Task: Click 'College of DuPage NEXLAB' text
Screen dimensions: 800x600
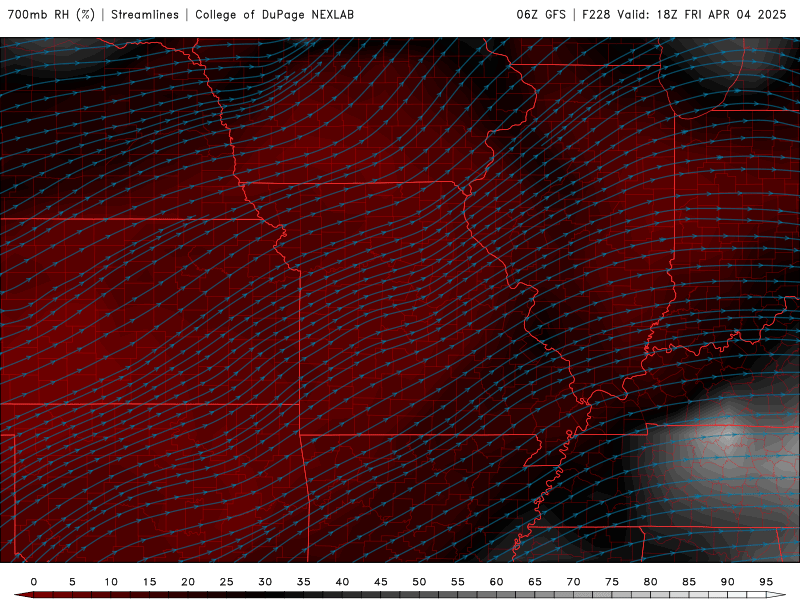Action: pos(274,14)
